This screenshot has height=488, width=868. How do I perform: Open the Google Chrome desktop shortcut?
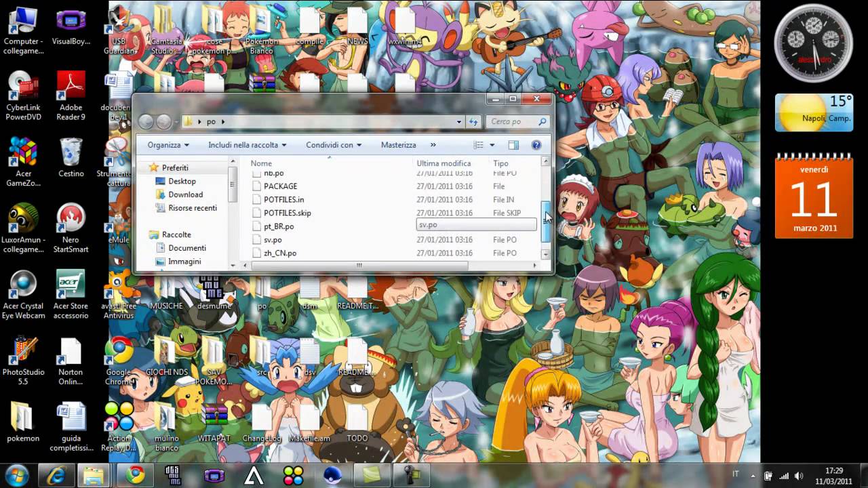119,360
